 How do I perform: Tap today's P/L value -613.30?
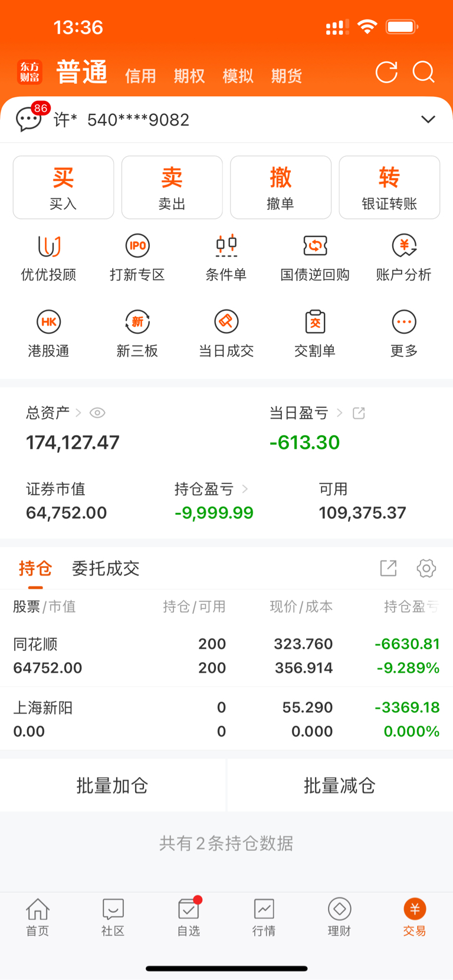coord(304,442)
